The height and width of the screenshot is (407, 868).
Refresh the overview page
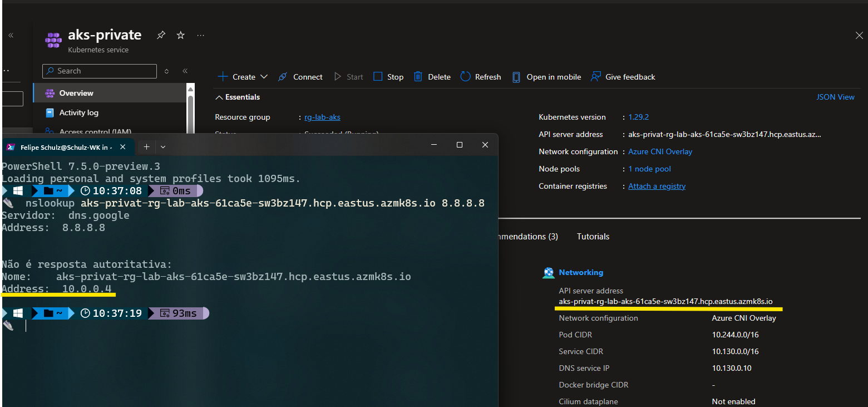coord(481,77)
